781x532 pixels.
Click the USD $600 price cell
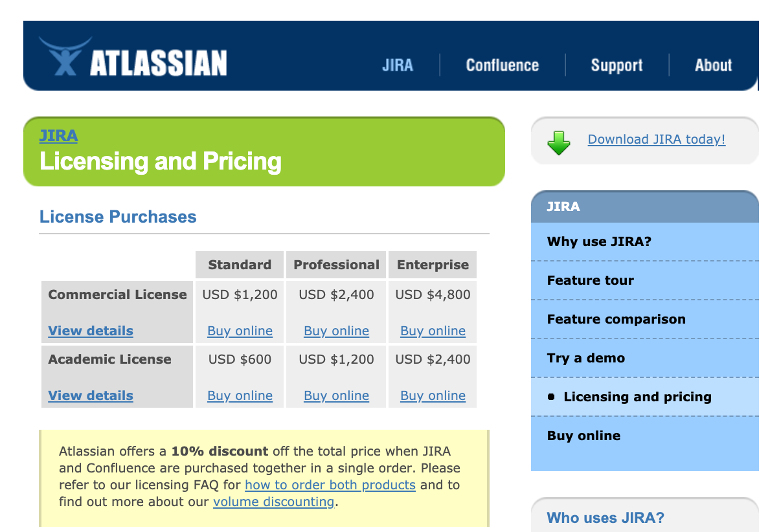(240, 359)
